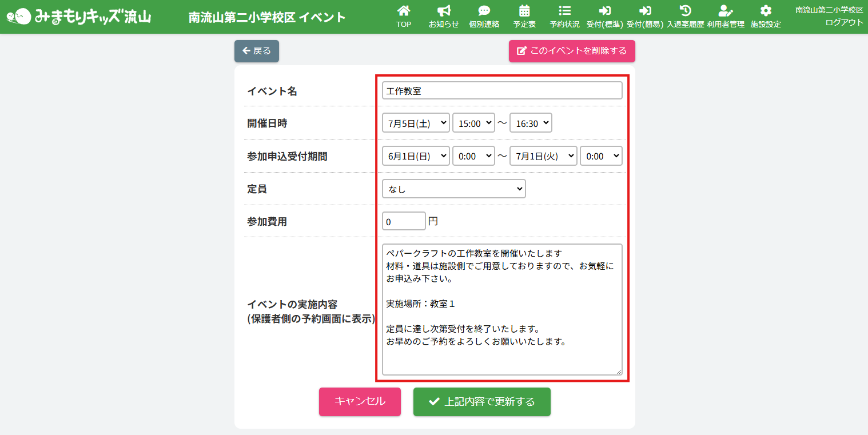Open 施設設定 gear icon
The height and width of the screenshot is (435, 868).
pyautogui.click(x=766, y=11)
